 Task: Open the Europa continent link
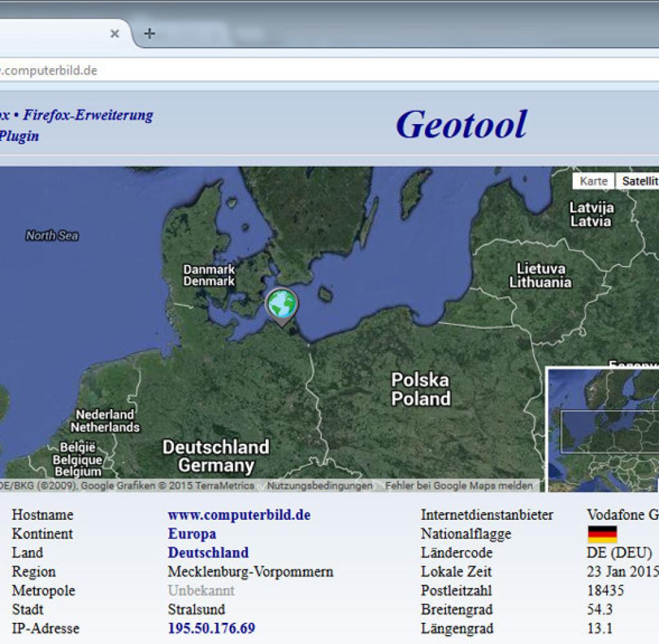tap(192, 534)
